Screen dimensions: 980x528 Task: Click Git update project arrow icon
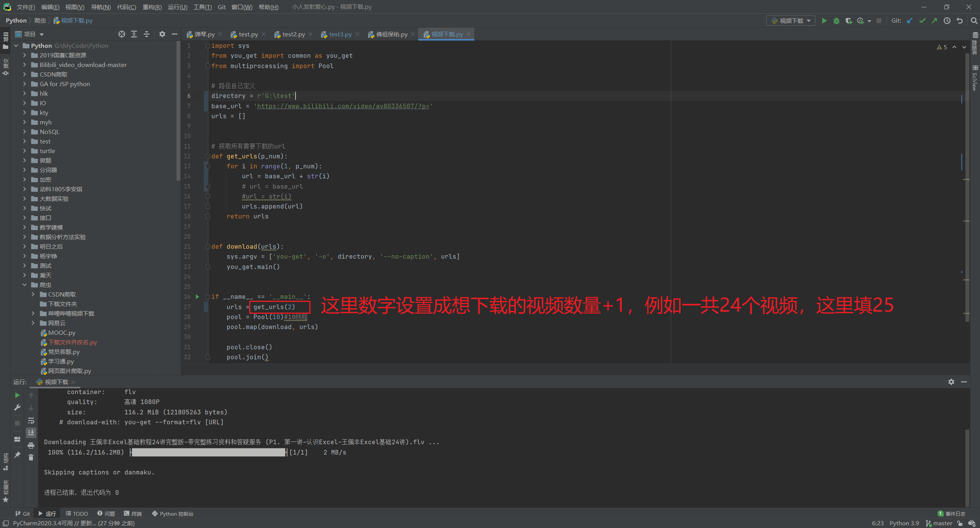910,21
